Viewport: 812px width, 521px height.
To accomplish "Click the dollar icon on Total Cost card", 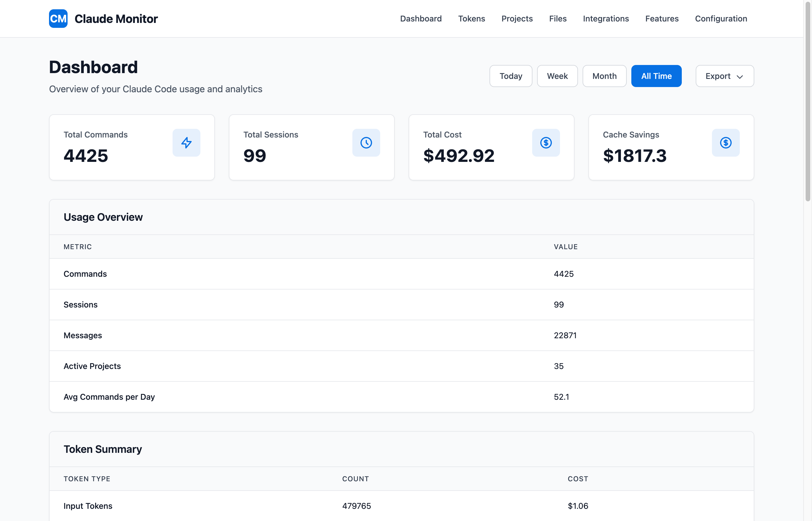I will click(546, 142).
